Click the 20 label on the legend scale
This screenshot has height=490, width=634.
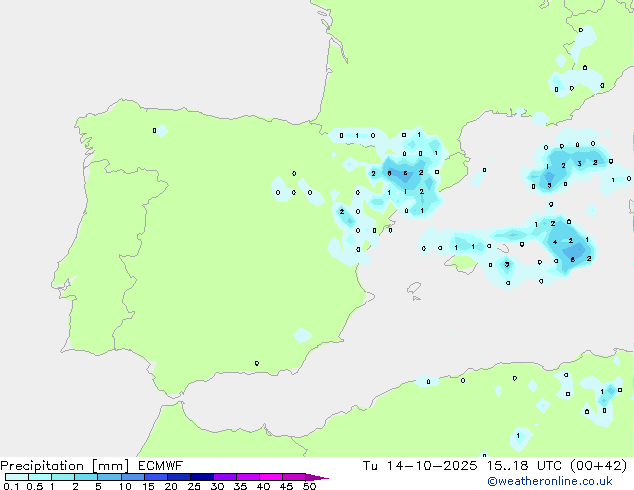(x=171, y=487)
